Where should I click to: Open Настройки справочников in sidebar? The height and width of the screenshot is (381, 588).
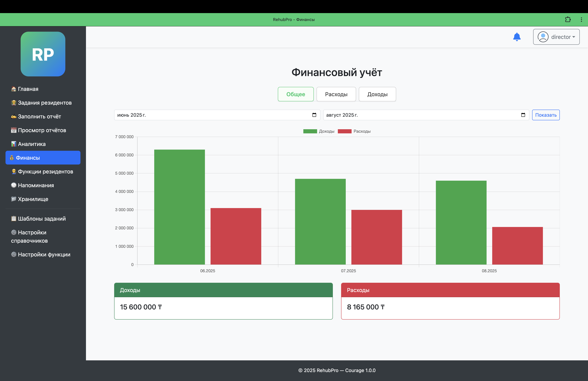(29, 236)
